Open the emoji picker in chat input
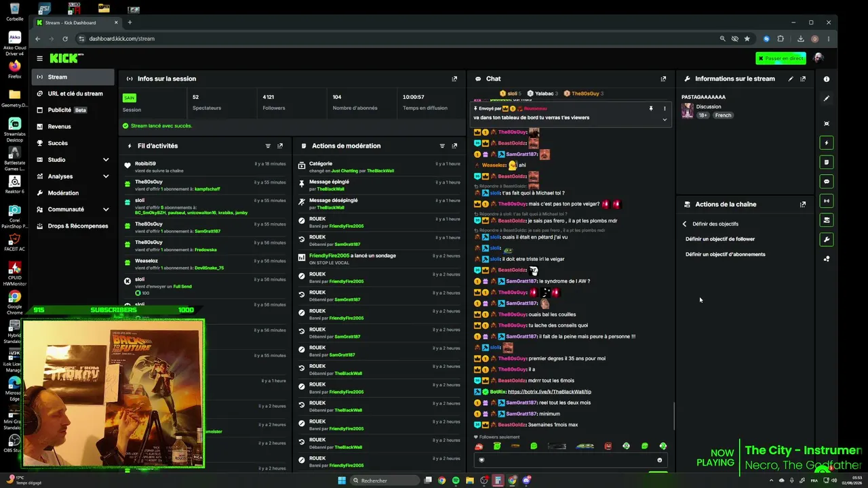This screenshot has width=868, height=488. [659, 460]
